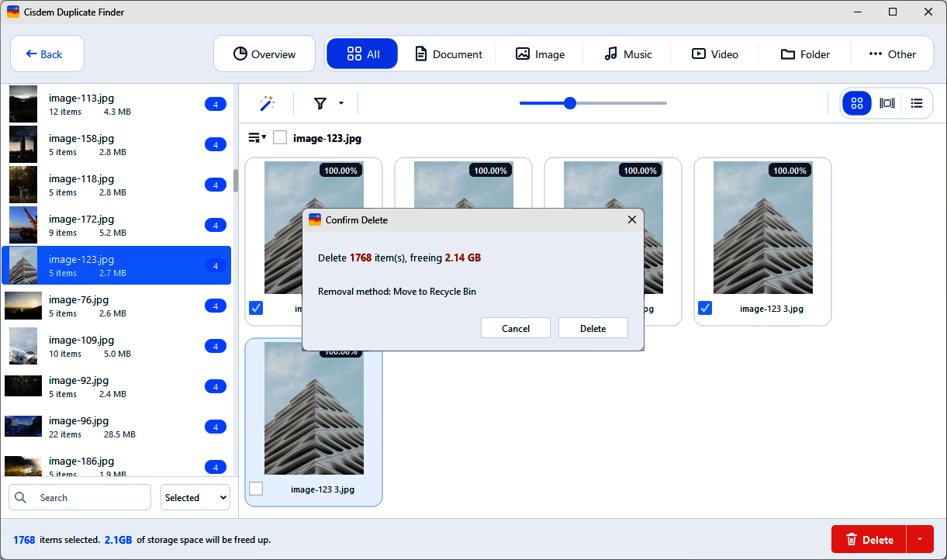Screen dimensions: 947x560
Task: Confirm deletion with the Delete dialog button
Action: coord(593,328)
